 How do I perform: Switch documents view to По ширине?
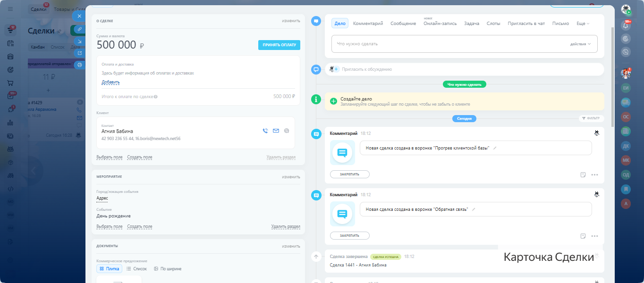(168, 269)
